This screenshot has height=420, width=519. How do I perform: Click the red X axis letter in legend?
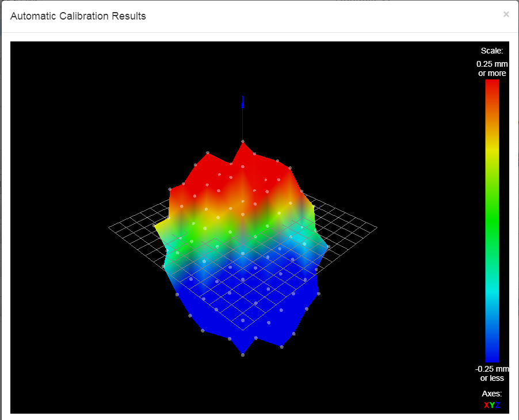click(x=486, y=405)
